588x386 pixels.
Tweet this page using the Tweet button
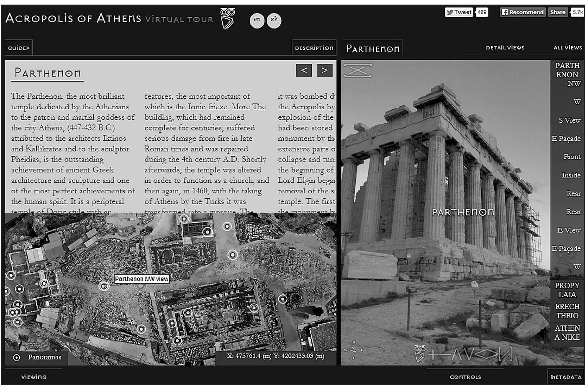click(x=459, y=12)
